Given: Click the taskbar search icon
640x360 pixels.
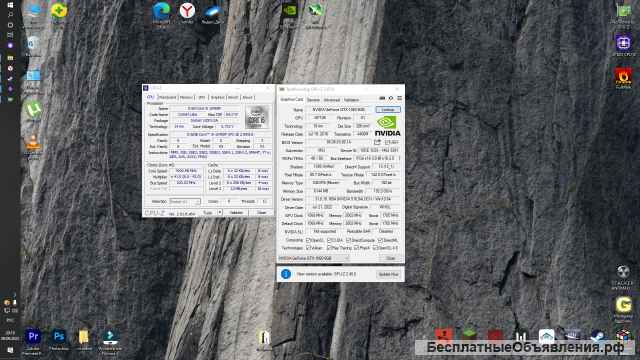Looking at the screenshot, I should pyautogui.click(x=10, y=15).
